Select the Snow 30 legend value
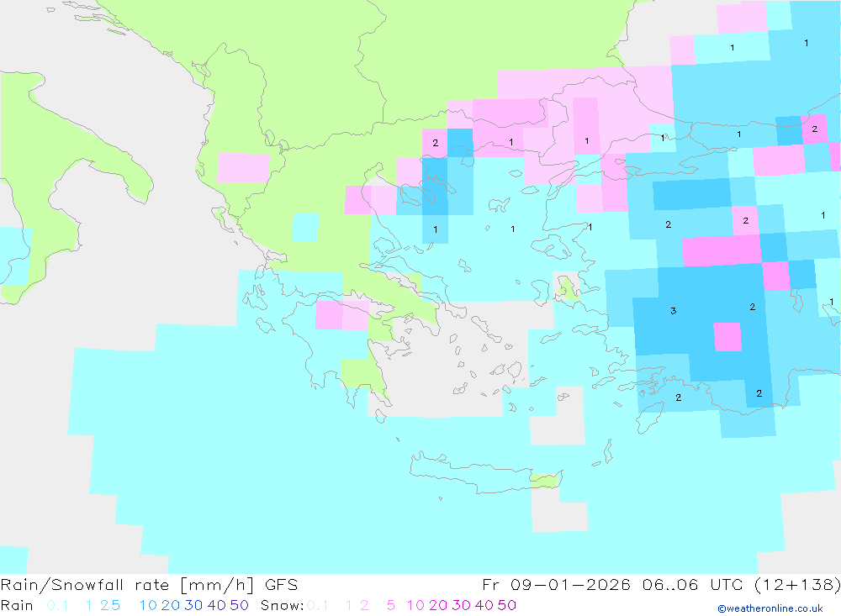Image resolution: width=841 pixels, height=616 pixels. (461, 605)
